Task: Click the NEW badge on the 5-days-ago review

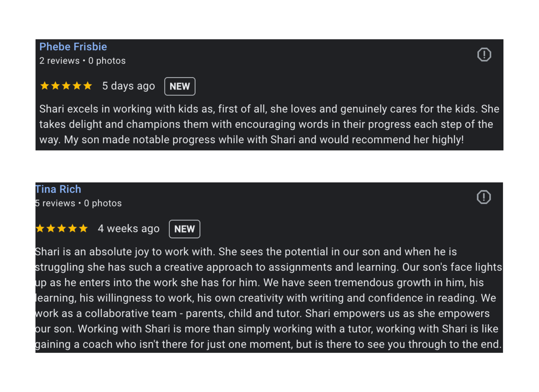Action: 180,86
